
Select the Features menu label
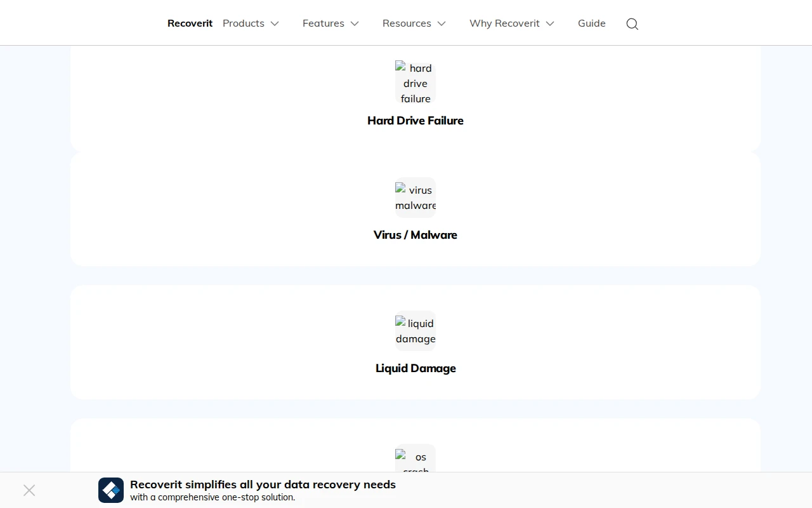pyautogui.click(x=323, y=23)
